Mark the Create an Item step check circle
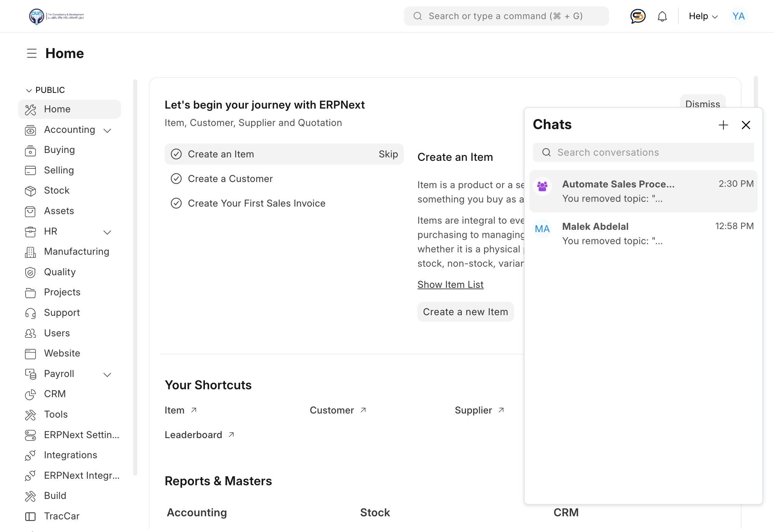 click(x=176, y=154)
